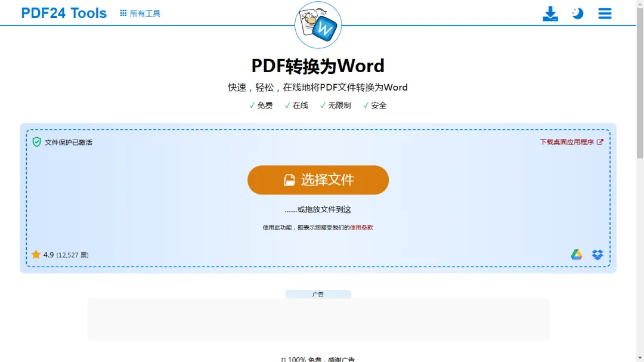This screenshot has width=644, height=362.
Task: Click the page vertical scrollbar thumb
Action: pyautogui.click(x=640, y=82)
